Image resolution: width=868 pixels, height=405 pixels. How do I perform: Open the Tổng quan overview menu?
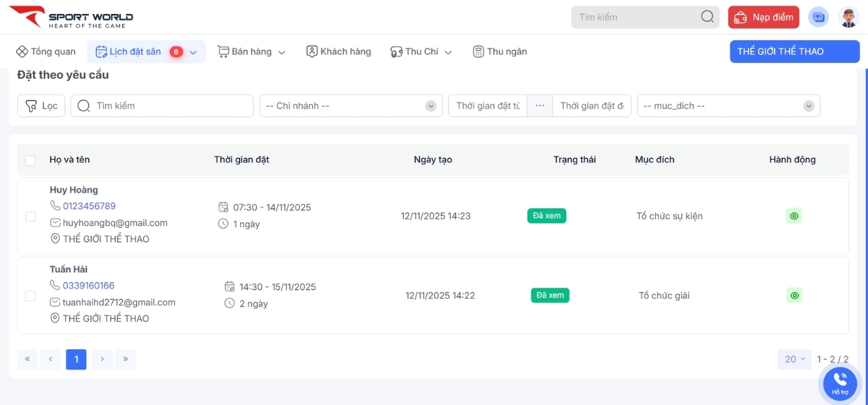coord(46,52)
